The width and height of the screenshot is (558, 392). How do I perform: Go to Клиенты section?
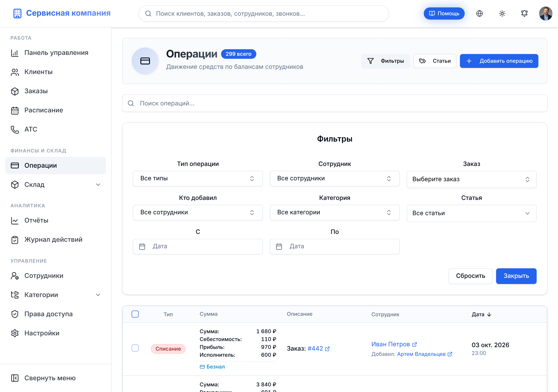point(55,72)
